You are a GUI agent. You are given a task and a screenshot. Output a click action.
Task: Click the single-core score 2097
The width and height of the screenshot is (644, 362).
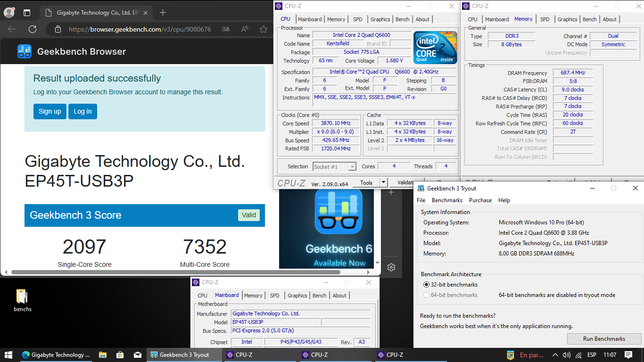(84, 247)
